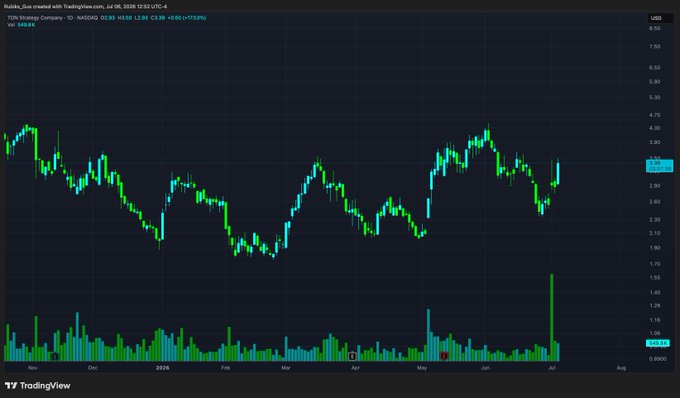Click the 'Mar' time axis label
Viewport: 680px width, 398px height.
point(286,368)
